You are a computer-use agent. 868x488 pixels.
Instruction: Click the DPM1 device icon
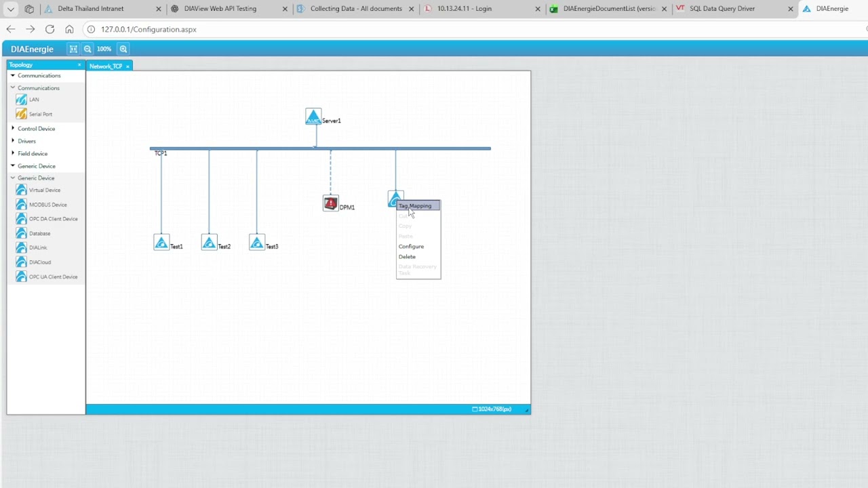(330, 203)
